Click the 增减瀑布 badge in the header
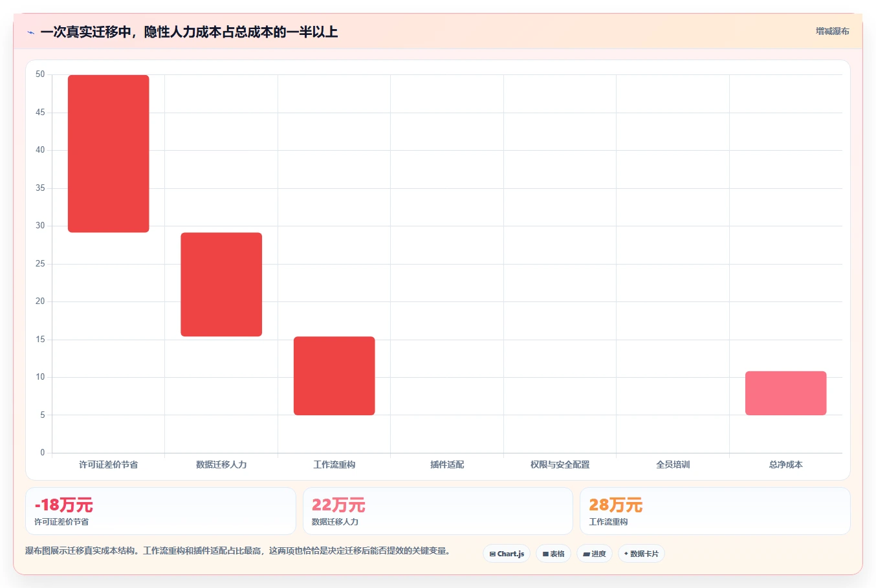The width and height of the screenshot is (876, 588). coord(832,31)
